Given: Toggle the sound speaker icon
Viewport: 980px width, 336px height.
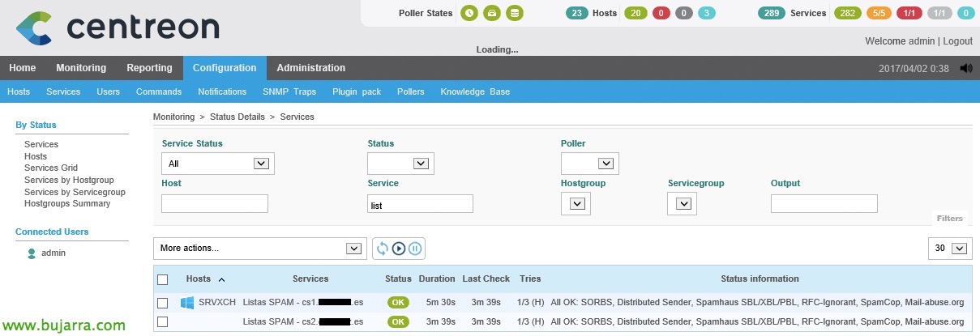Looking at the screenshot, I should point(965,69).
